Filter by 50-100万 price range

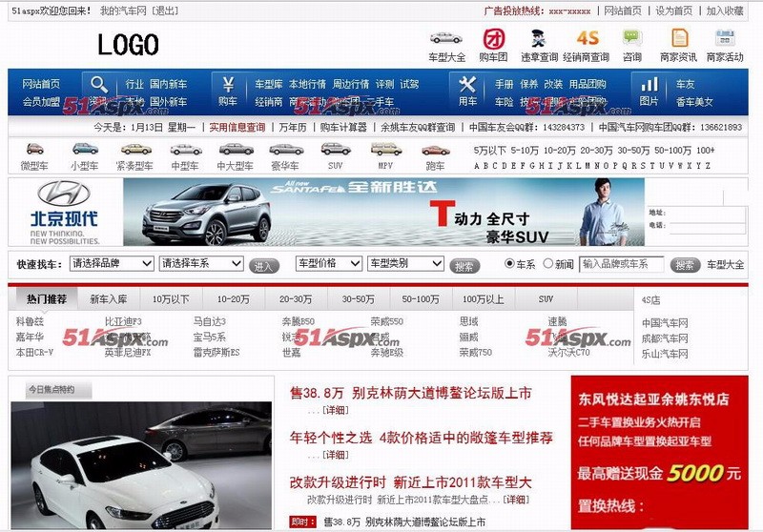[x=673, y=151]
